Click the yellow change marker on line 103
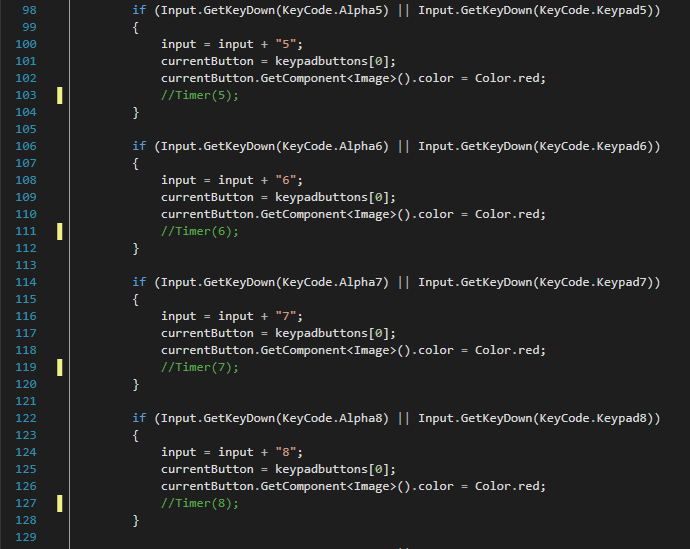Viewport: 690px width, 549px height. click(59, 95)
